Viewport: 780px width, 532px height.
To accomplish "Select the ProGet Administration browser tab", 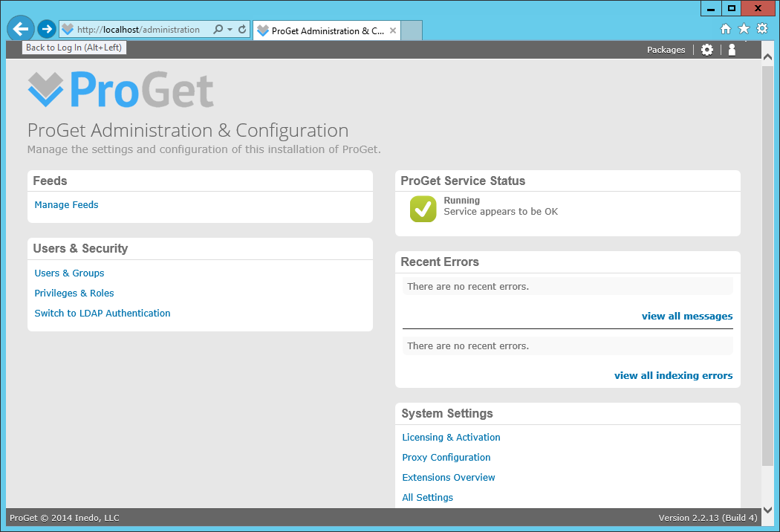I will 327,31.
